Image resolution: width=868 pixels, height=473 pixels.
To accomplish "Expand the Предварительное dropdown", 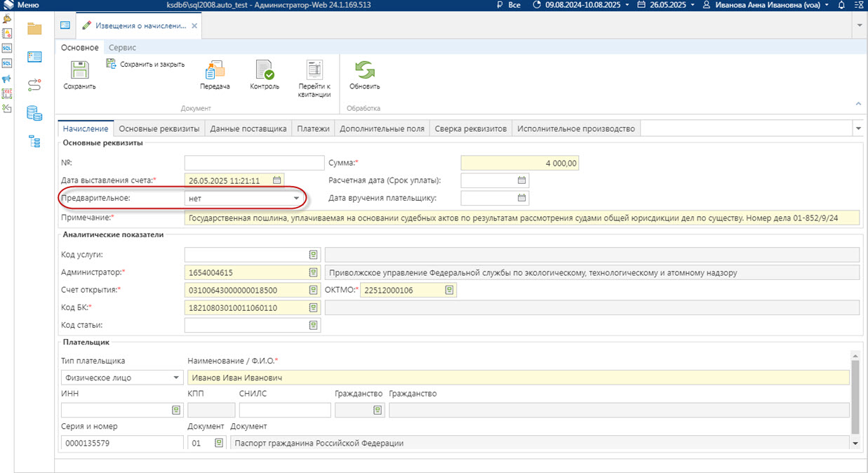I will point(297,199).
